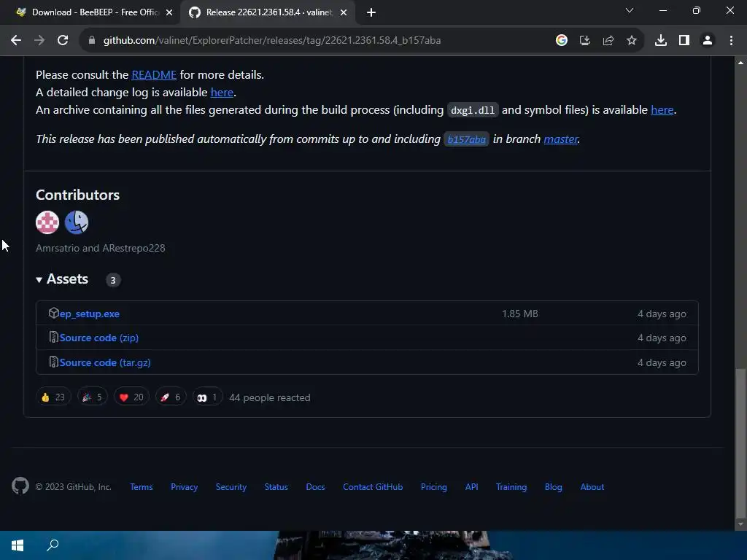Close the BeeBEEP download tab

tap(169, 13)
